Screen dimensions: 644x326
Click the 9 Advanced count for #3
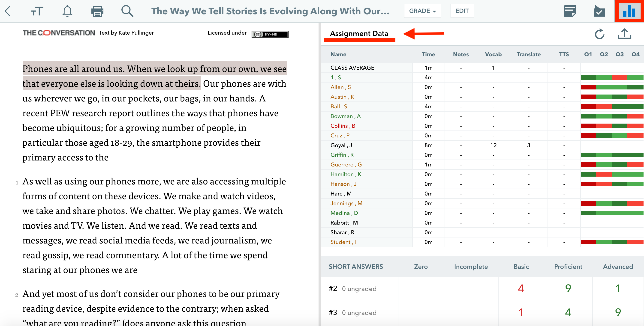[618, 313]
